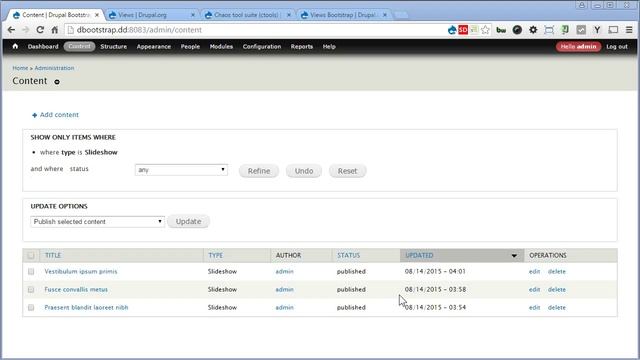Click the red SD extension icon
The height and width of the screenshot is (360, 640).
pos(463,30)
